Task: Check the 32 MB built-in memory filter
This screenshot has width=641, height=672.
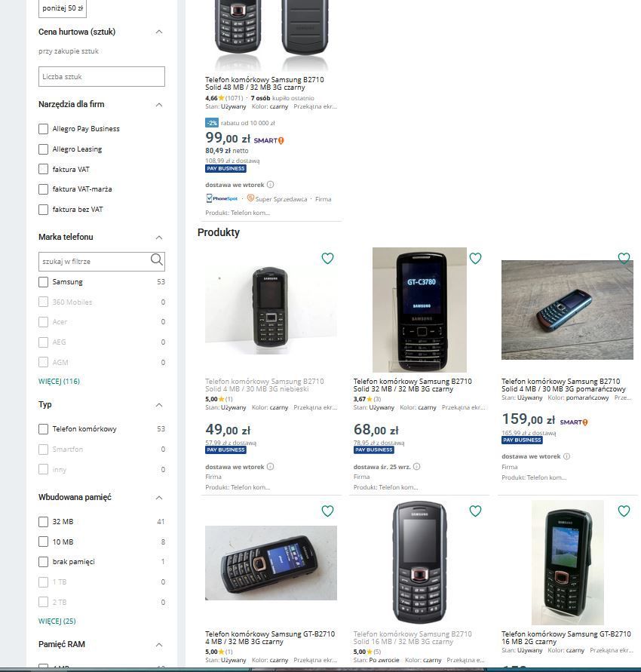Action: (43, 522)
